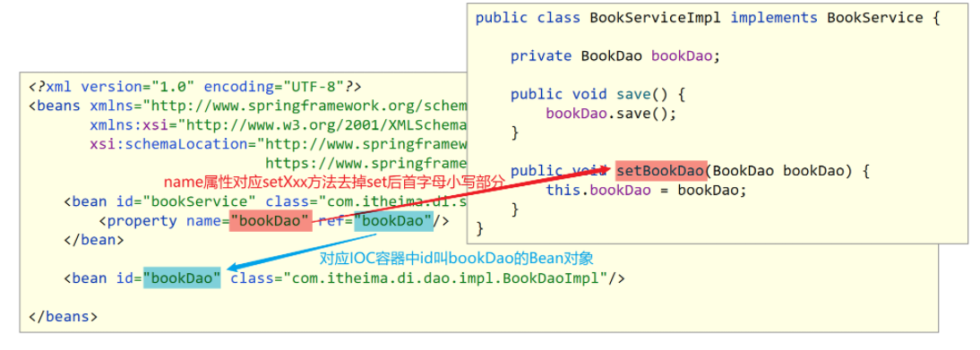Click the 'xsi:schemaLocation=' attribute line
This screenshot has width=980, height=350.
(278, 144)
